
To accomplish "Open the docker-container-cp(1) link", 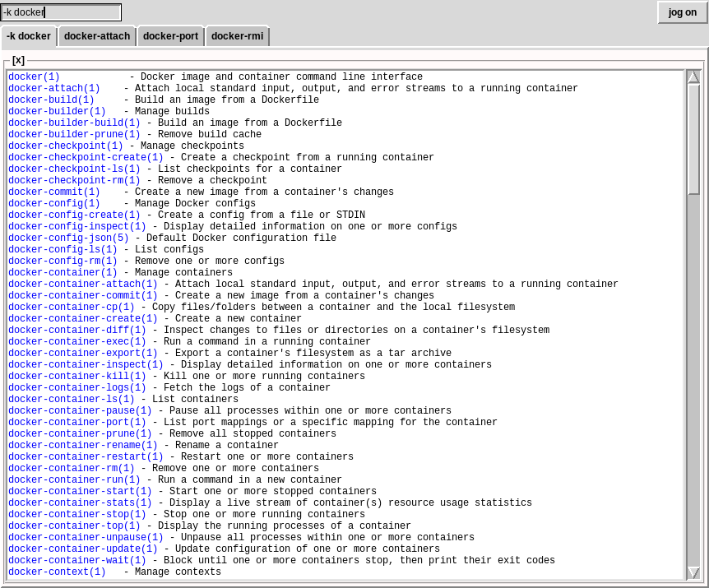I will [x=71, y=308].
